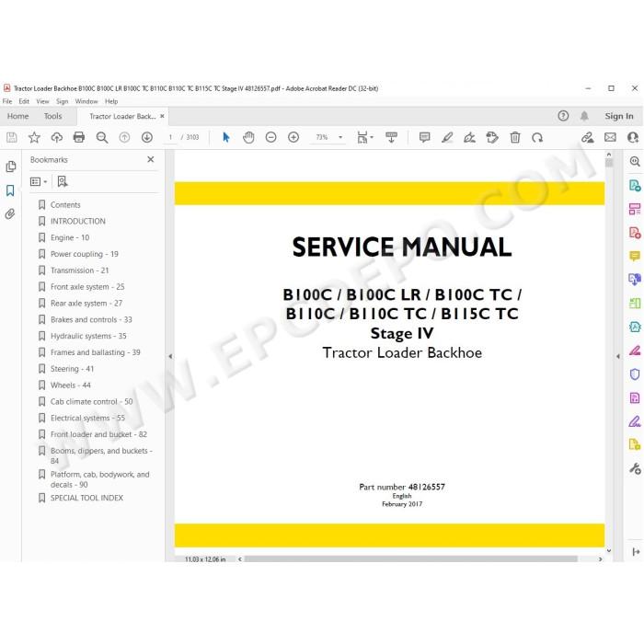Go to previous page arrow
This screenshot has height=644, width=644.
pyautogui.click(x=124, y=137)
